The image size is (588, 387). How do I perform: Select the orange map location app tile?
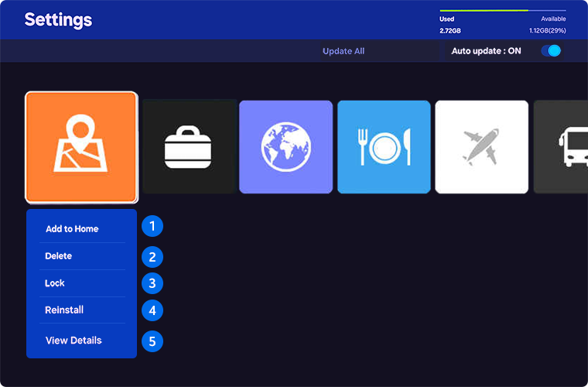[81, 147]
